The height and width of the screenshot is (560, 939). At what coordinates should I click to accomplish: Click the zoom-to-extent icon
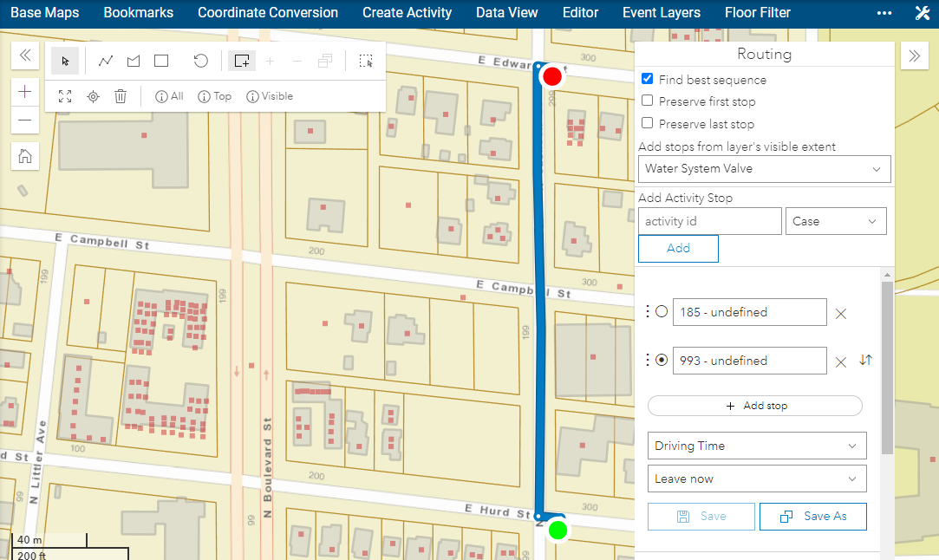(64, 96)
